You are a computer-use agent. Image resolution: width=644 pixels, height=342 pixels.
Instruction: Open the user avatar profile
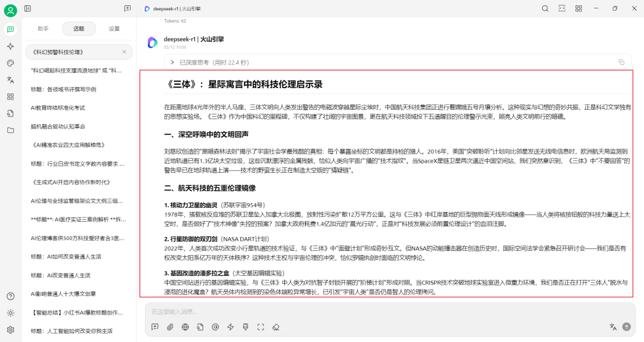pyautogui.click(x=10, y=10)
